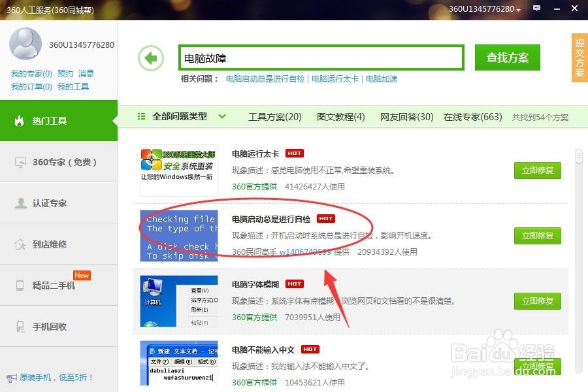
Task: Click 立即修复 for 电脑不能输入中文
Action: 538,366
